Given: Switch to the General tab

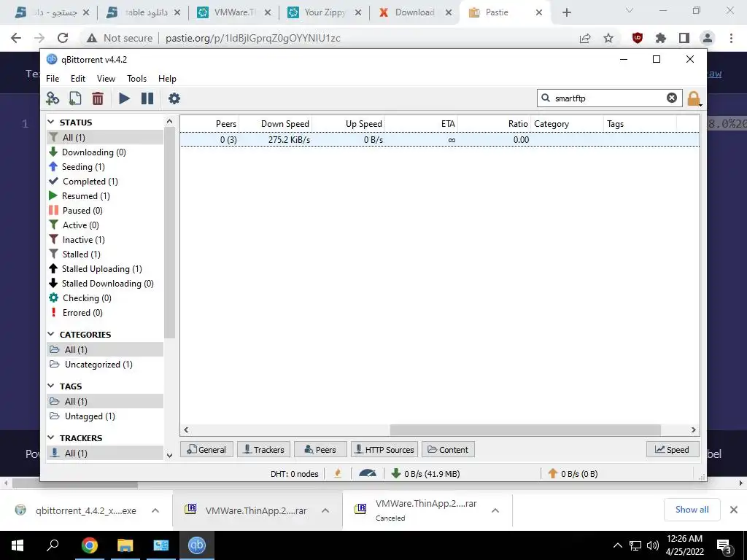Looking at the screenshot, I should pos(206,449).
